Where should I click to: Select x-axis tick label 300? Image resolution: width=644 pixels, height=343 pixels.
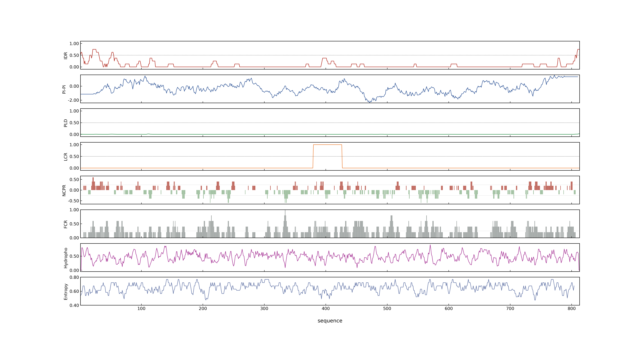264,309
